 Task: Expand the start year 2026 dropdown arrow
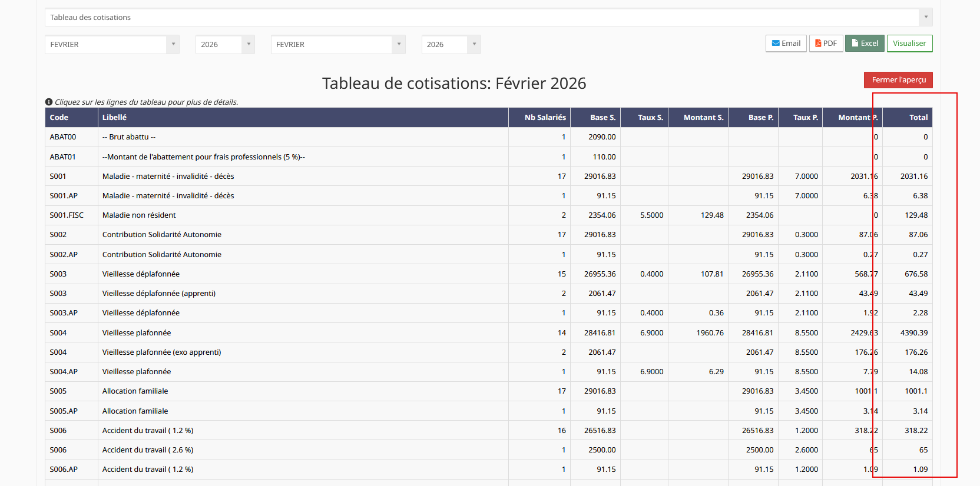(249, 44)
